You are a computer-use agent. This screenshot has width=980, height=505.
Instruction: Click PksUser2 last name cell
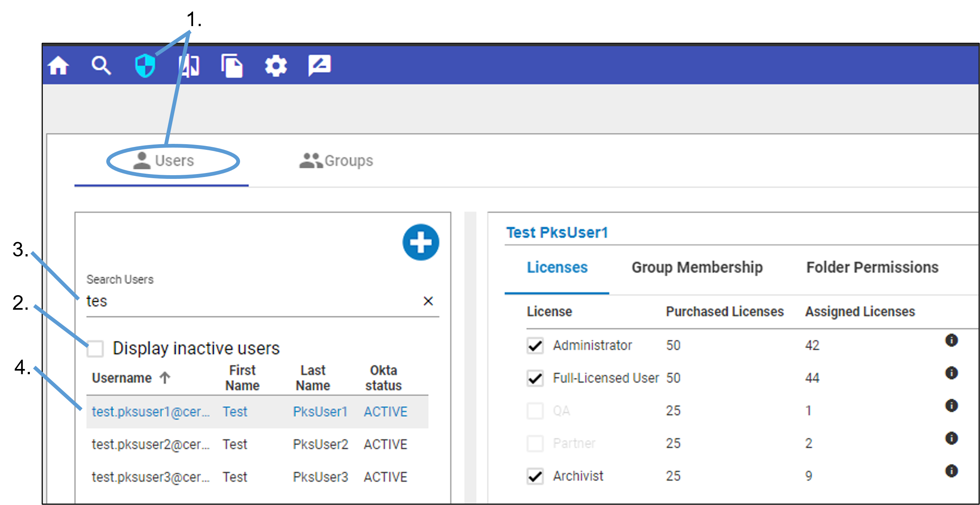[x=320, y=445]
